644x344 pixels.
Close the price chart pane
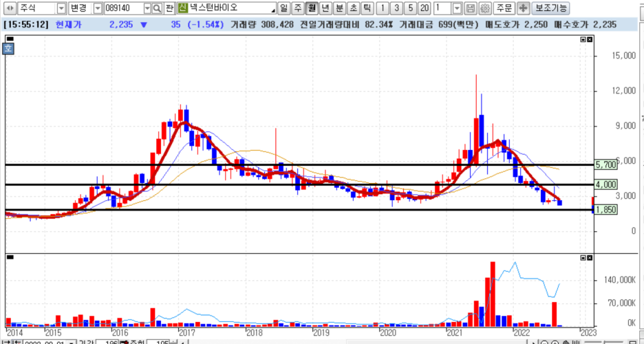[x=590, y=40]
